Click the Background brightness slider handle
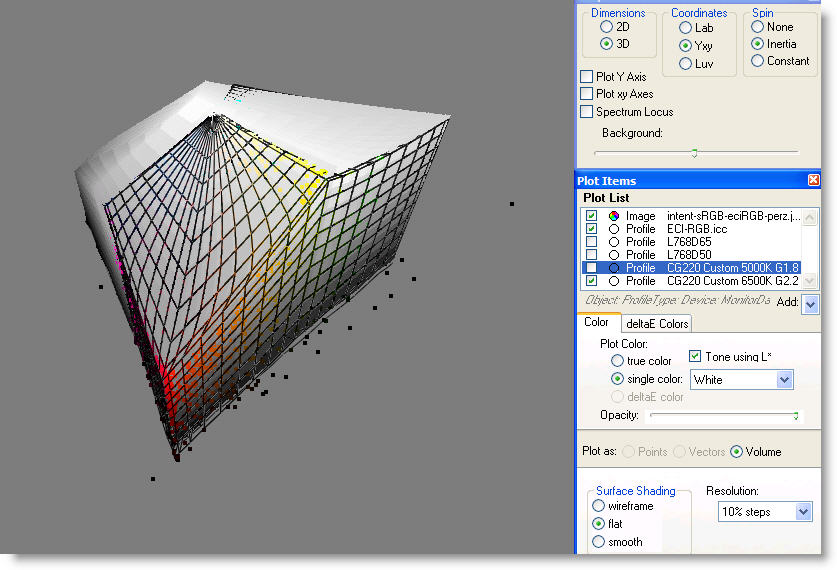Viewport: 837px width, 570px height. 694,153
